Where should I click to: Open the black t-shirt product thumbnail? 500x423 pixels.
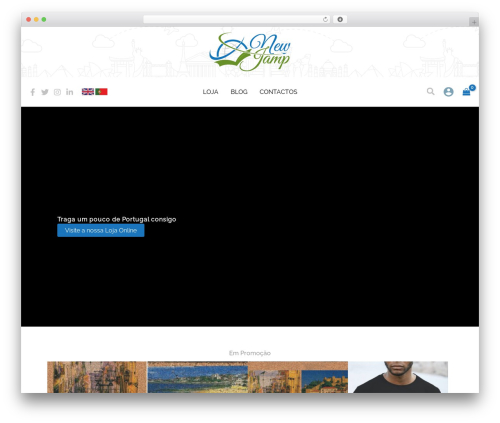click(398, 377)
